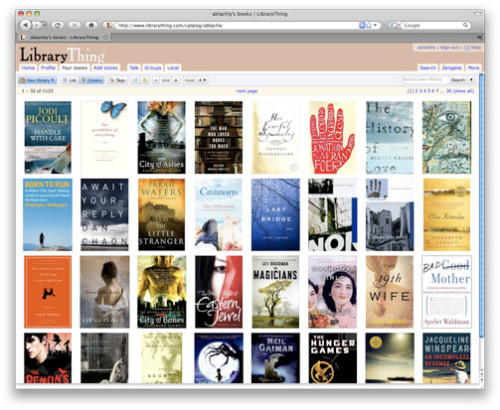The image size is (500, 410).
Task: Open the Home tab
Action: point(28,68)
